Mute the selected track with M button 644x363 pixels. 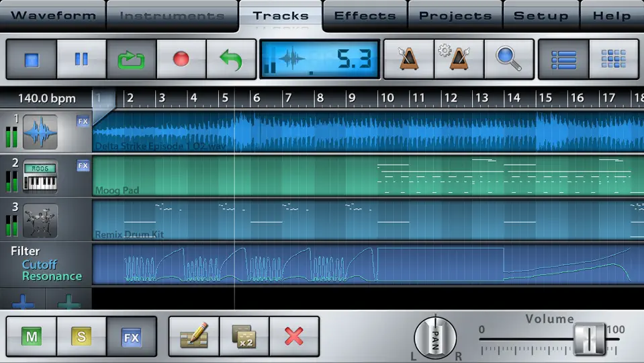click(x=32, y=337)
